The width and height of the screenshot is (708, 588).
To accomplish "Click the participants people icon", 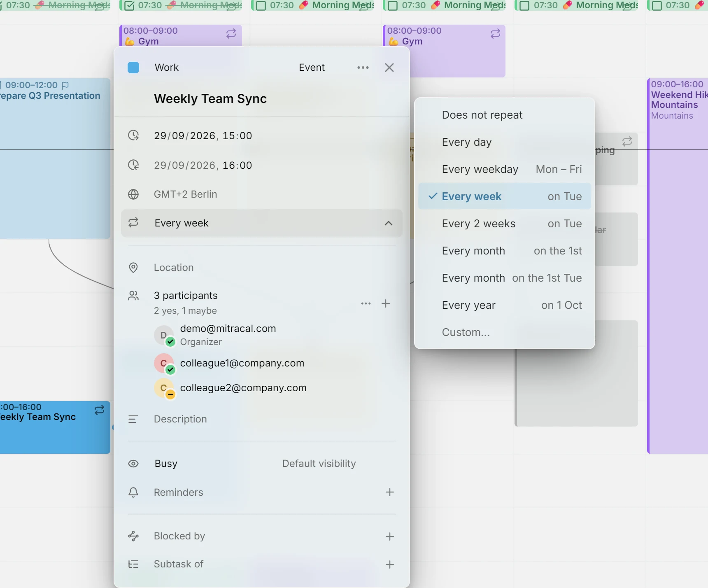I will 133,296.
